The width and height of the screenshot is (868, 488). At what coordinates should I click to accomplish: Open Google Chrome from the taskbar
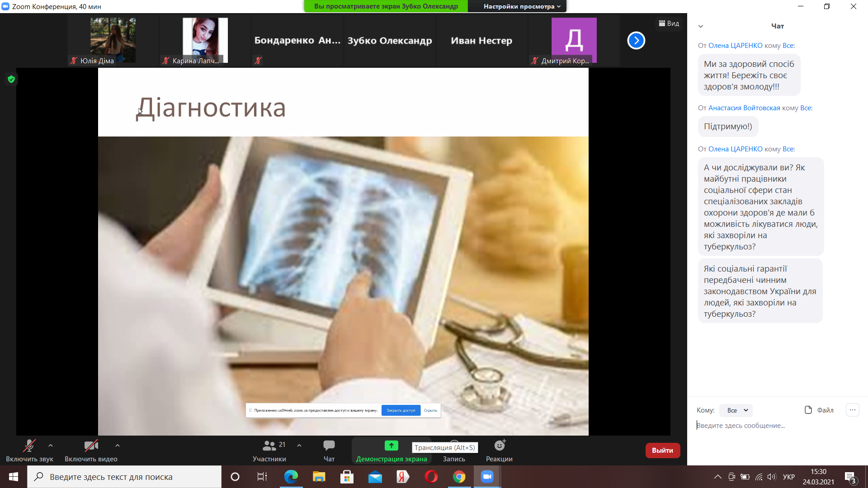tap(459, 477)
